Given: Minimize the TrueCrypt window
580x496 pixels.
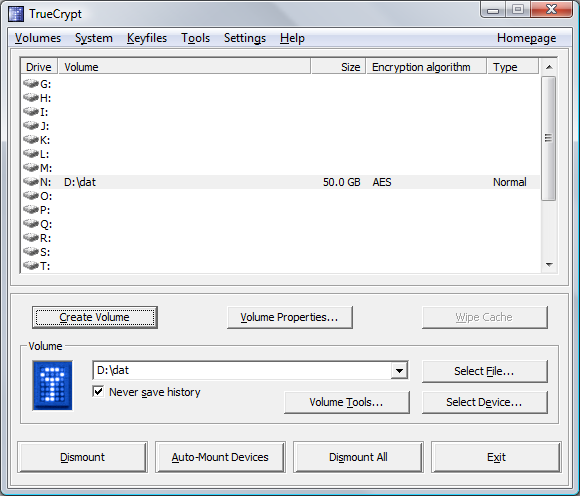Looking at the screenshot, I should 493,10.
